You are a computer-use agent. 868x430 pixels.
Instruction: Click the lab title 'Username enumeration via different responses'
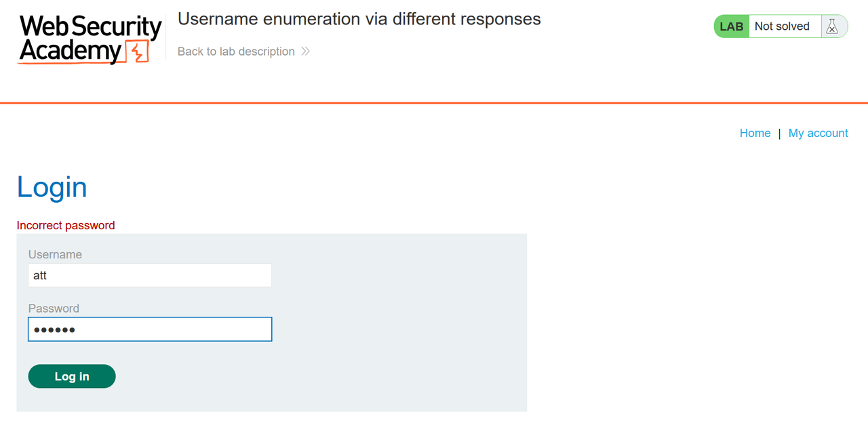click(x=359, y=19)
